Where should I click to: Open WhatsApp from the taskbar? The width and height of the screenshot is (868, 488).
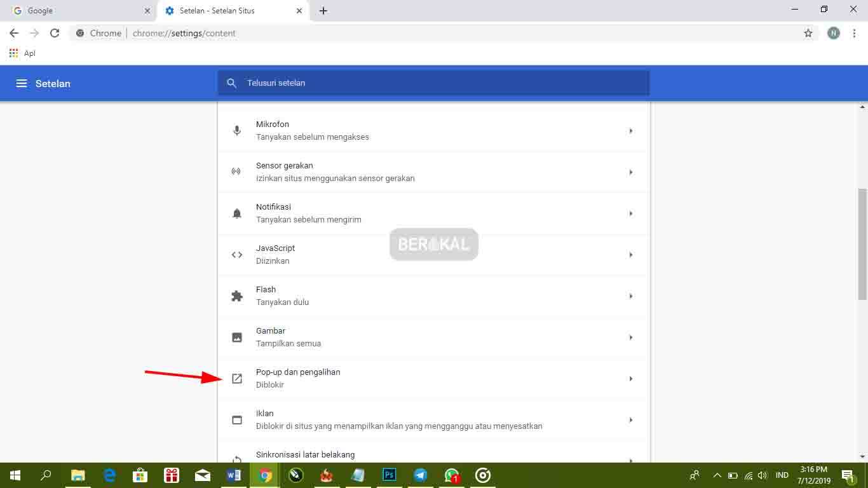451,475
